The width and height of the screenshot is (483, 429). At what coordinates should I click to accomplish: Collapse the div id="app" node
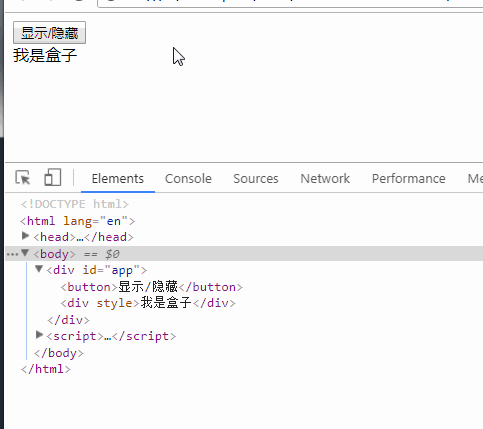(39, 269)
